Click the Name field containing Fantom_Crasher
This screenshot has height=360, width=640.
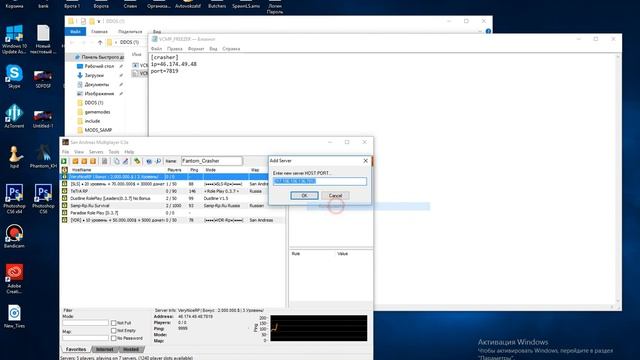[x=212, y=161]
